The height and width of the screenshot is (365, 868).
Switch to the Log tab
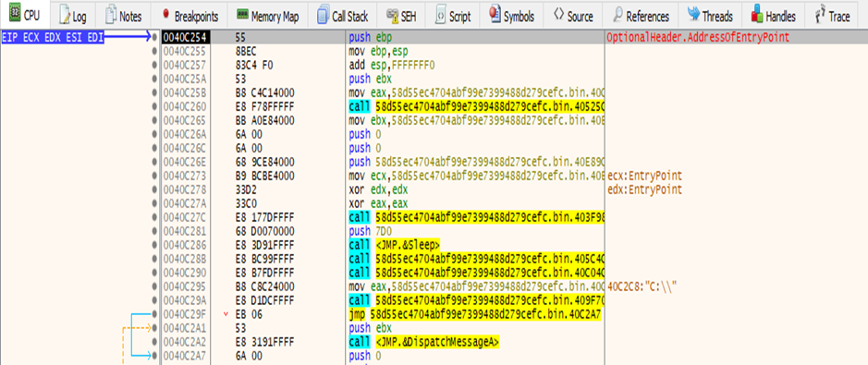pyautogui.click(x=73, y=16)
